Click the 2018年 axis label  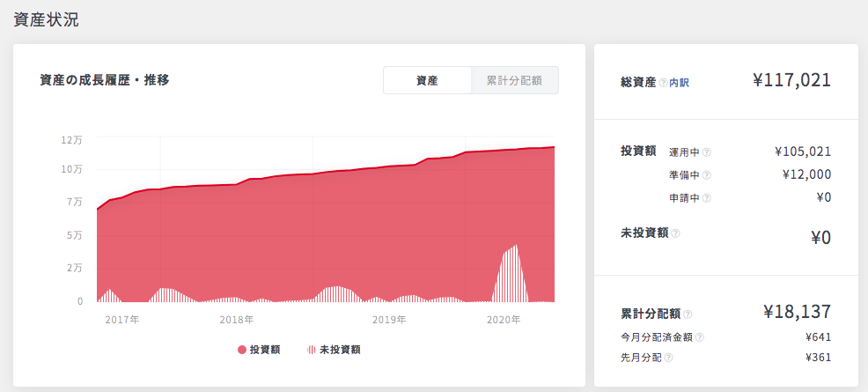(x=237, y=320)
